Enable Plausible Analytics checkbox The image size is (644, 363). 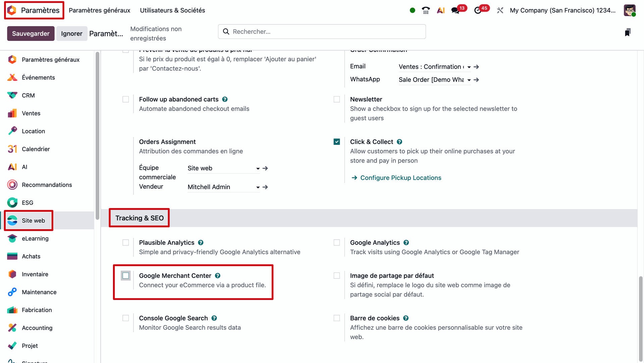(x=126, y=243)
